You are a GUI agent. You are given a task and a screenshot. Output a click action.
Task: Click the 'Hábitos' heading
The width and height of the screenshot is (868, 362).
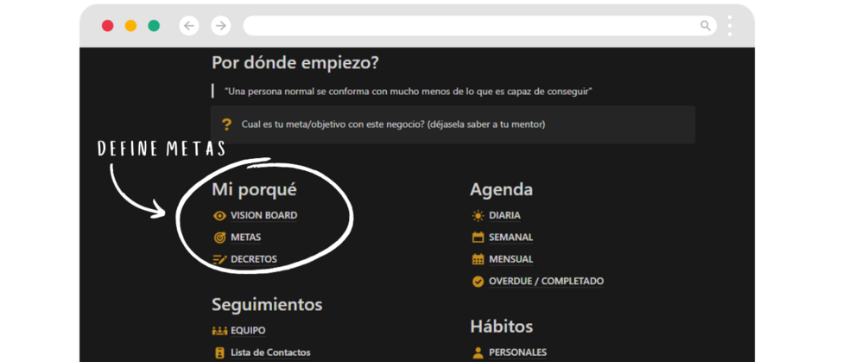coord(502,327)
